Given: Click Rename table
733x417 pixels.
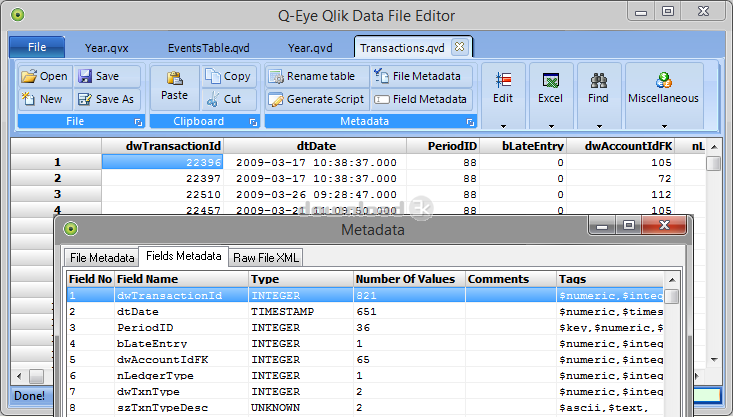Looking at the screenshot, I should (318, 76).
